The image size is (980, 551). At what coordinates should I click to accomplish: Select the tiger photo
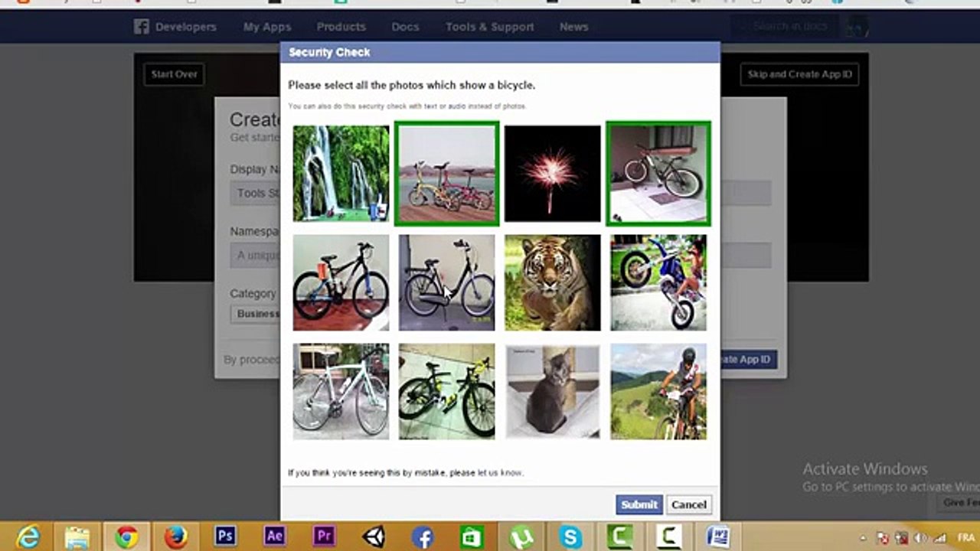pos(552,282)
